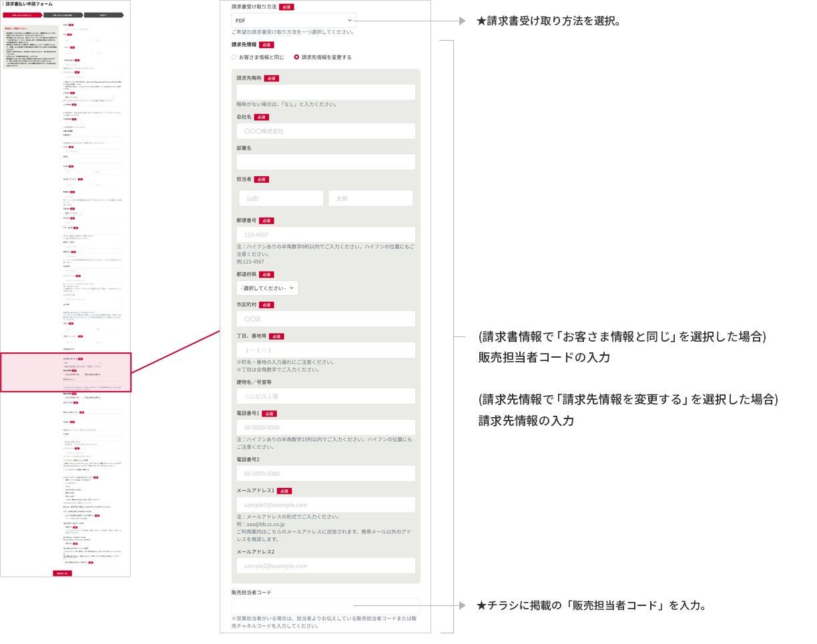This screenshot has width=817, height=644.
Task: Click the 郵便番号 input box
Action: click(326, 235)
